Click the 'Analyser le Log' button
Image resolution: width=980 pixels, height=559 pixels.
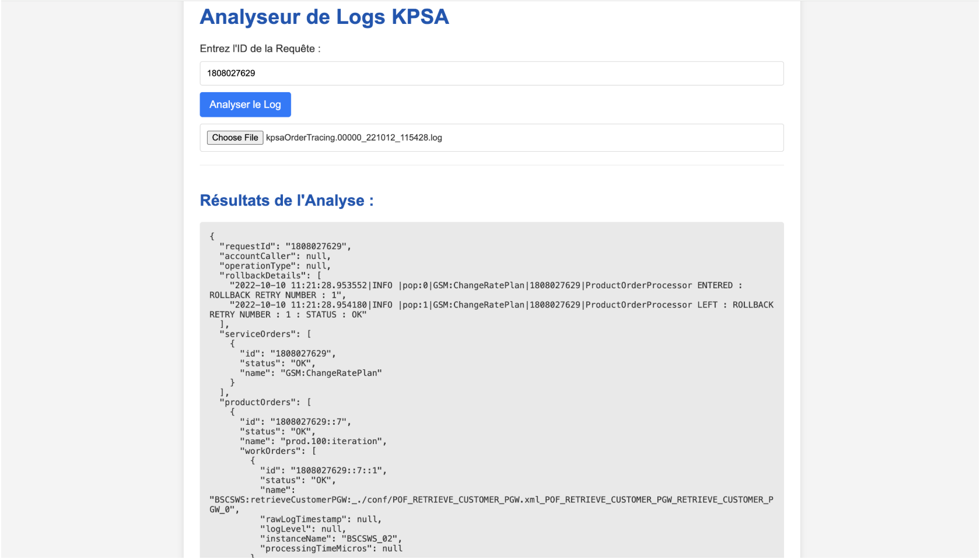click(244, 104)
